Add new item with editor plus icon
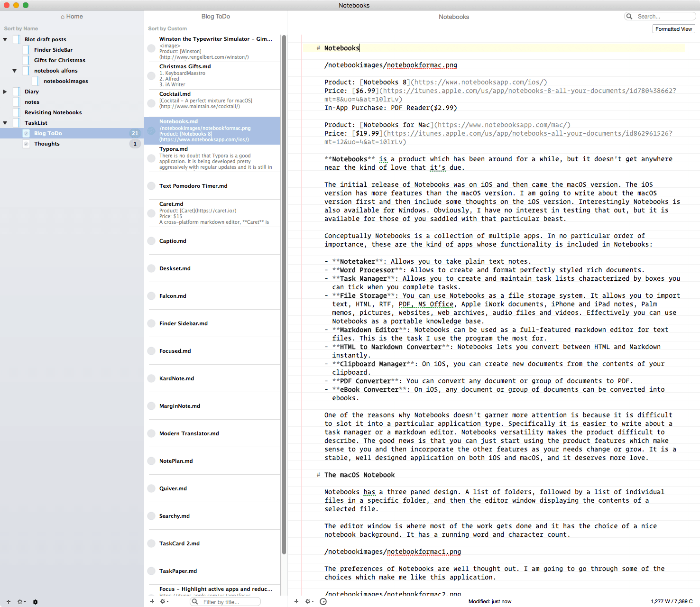Viewport: 700px width, 607px height. pyautogui.click(x=296, y=601)
